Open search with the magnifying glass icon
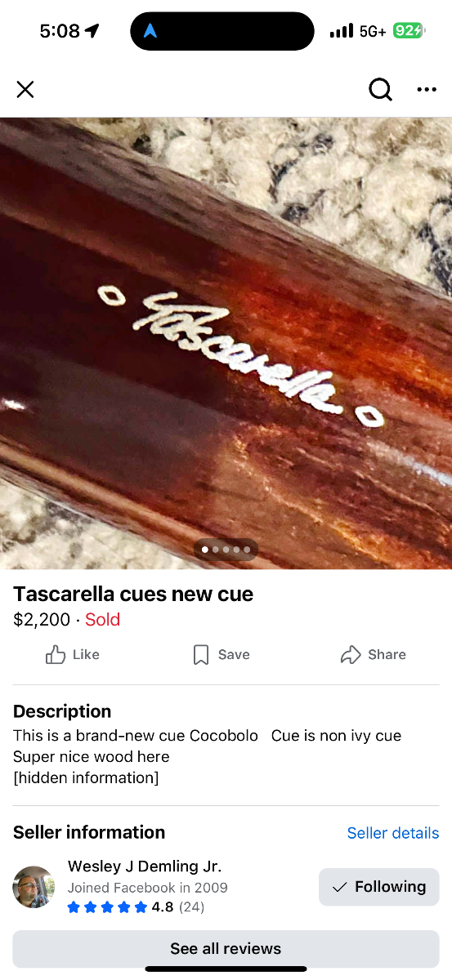The height and width of the screenshot is (980, 452). point(381,89)
